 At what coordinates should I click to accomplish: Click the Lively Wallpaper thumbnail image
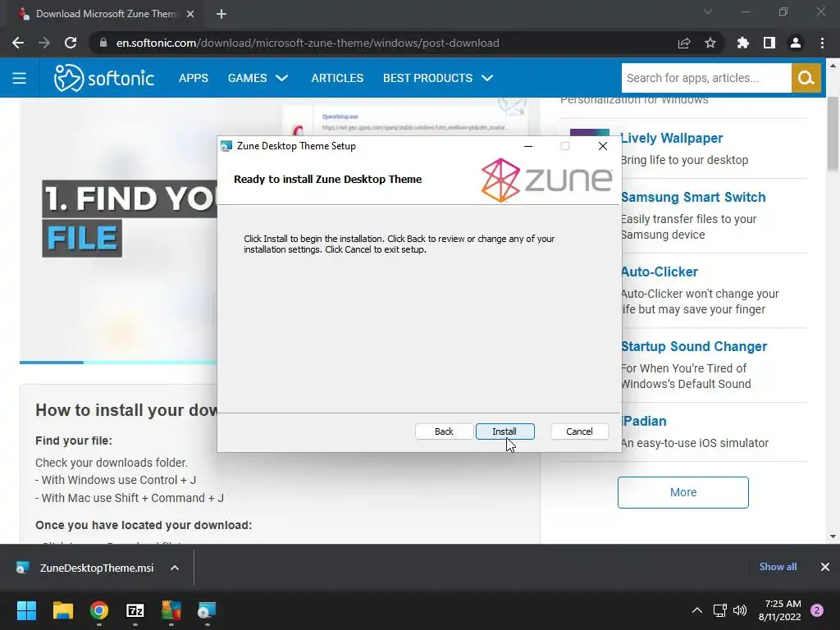click(589, 132)
